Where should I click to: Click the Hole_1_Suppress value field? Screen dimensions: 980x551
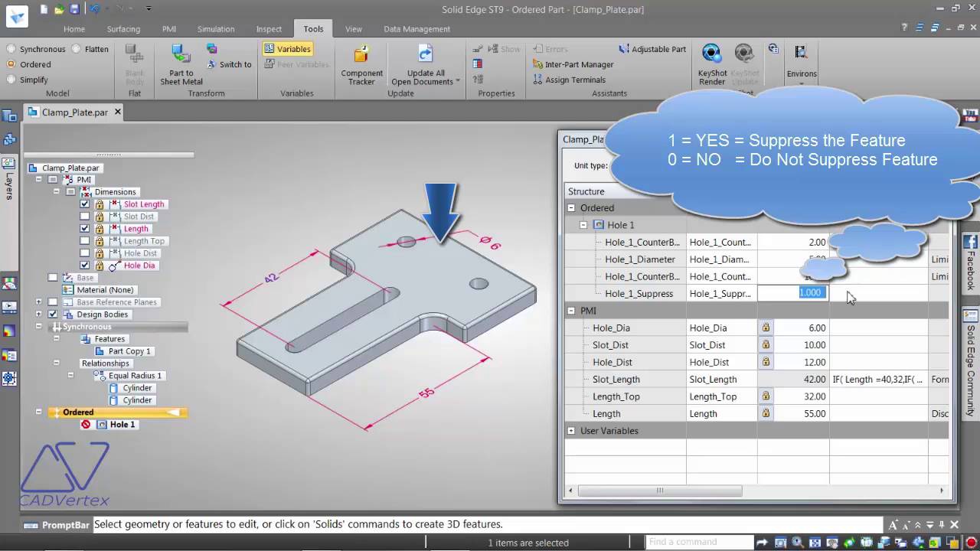point(794,293)
